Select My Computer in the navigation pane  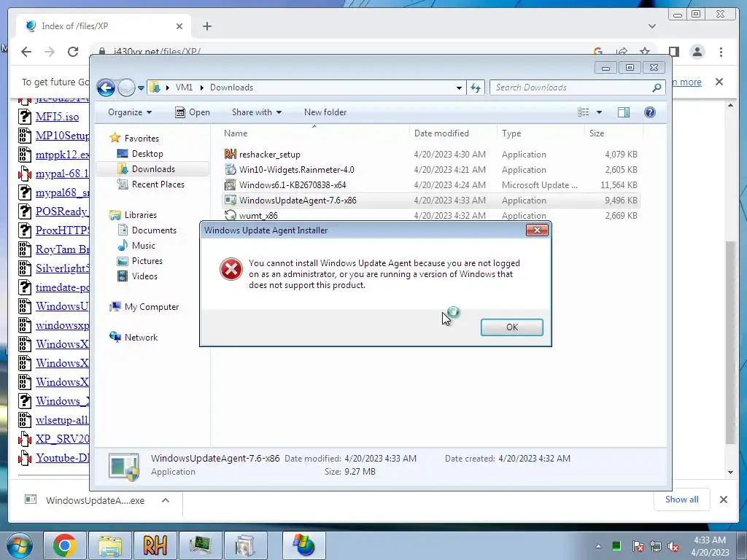click(x=152, y=307)
